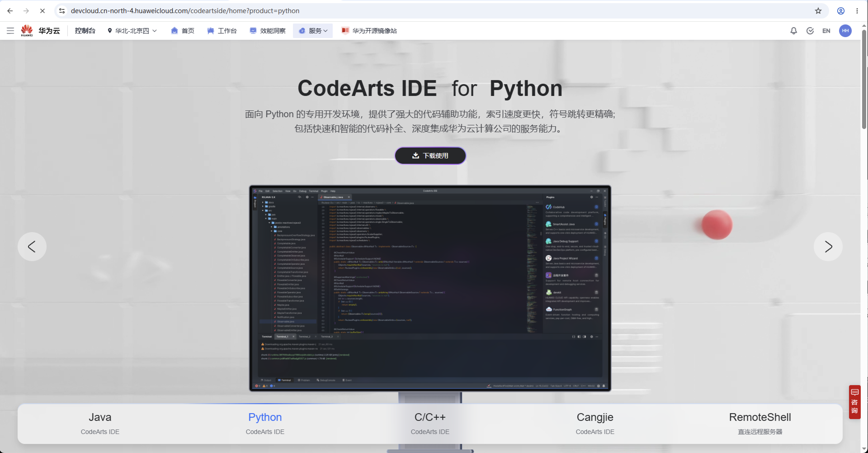868x453 pixels.
Task: Open the 控制台 console link
Action: click(x=85, y=31)
